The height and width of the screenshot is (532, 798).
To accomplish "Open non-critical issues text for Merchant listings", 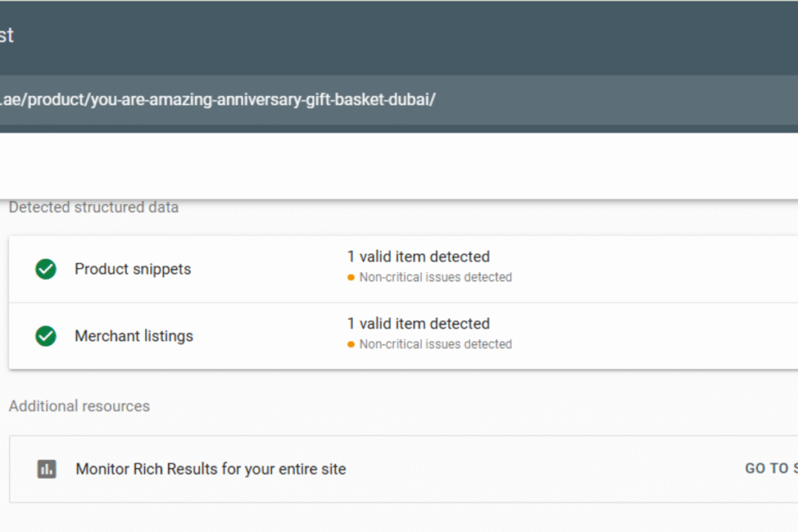I will pyautogui.click(x=435, y=345).
